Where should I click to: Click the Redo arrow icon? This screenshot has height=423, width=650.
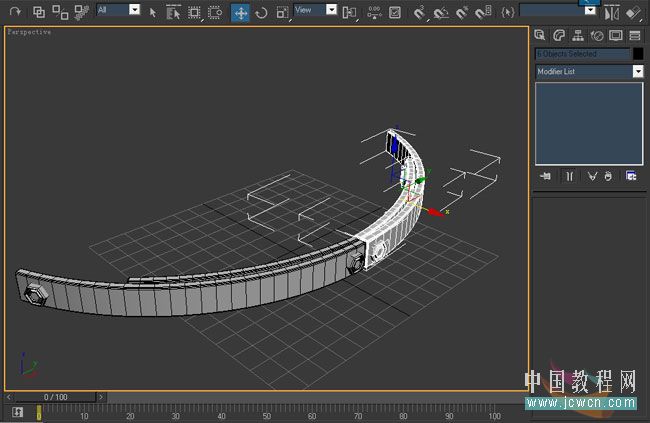click(16, 12)
